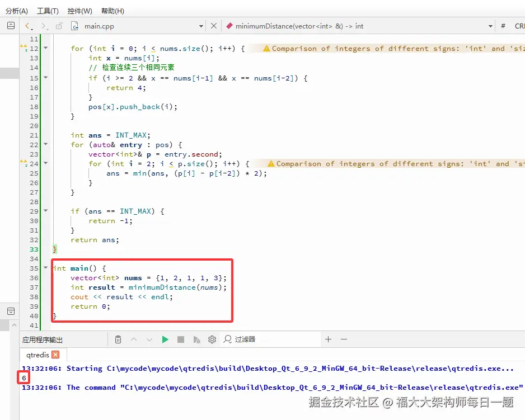
Task: Click 'return ans;' on line 32
Action: 95,240
